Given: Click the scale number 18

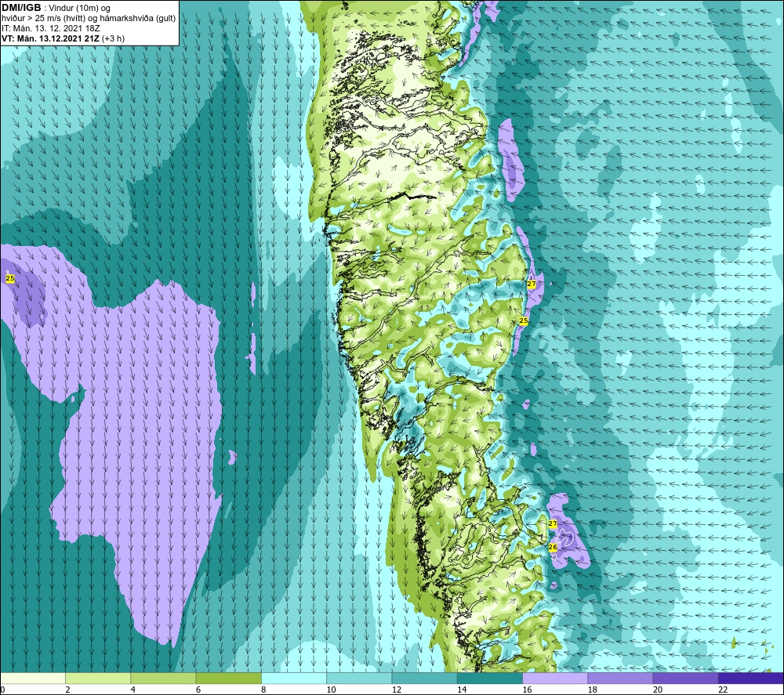Looking at the screenshot, I should 592,690.
